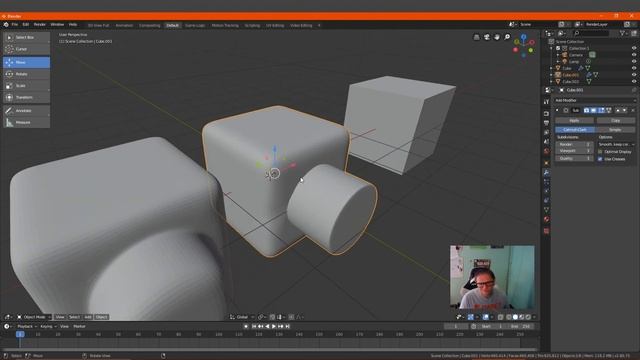Open the Keying dropdown in timeline

pyautogui.click(x=48, y=327)
